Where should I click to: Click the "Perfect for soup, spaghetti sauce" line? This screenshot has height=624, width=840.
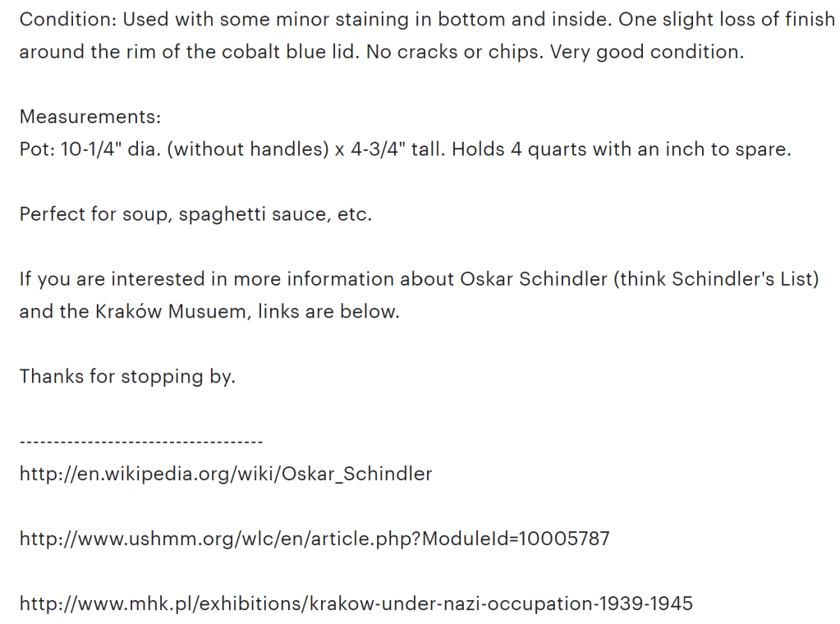click(195, 214)
